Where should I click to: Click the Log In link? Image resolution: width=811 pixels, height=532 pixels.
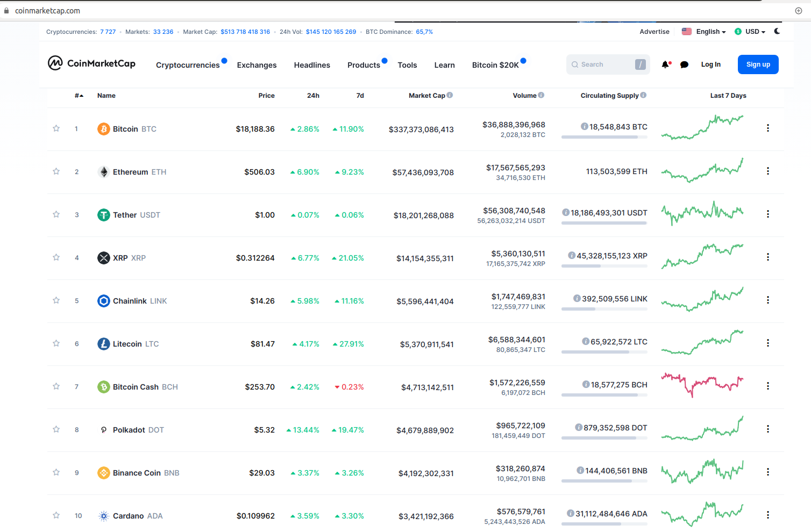[x=710, y=64]
